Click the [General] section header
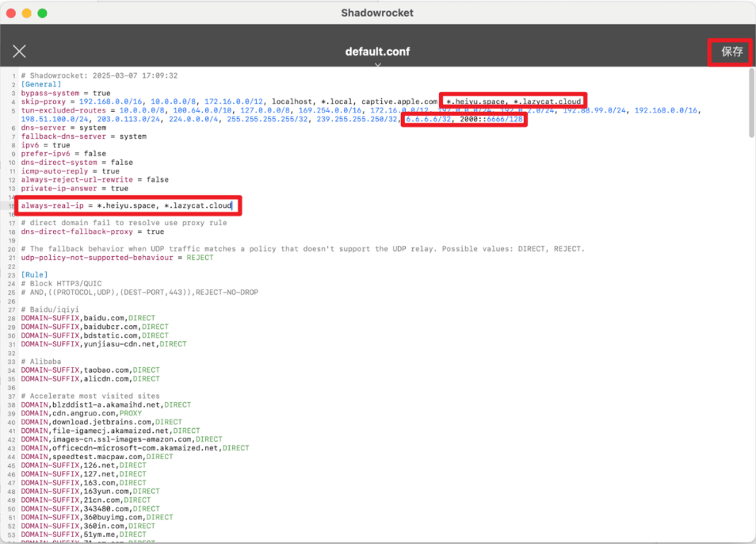 [41, 84]
